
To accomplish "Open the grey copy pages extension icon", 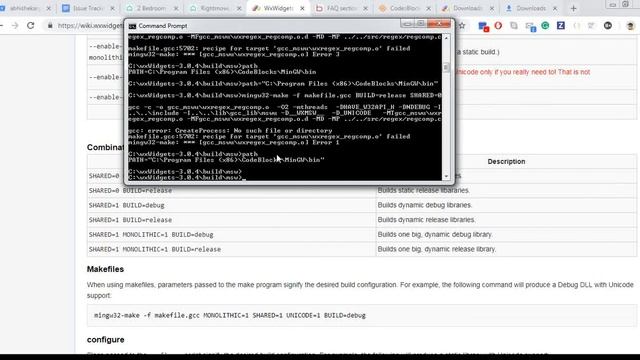I will click(514, 26).
